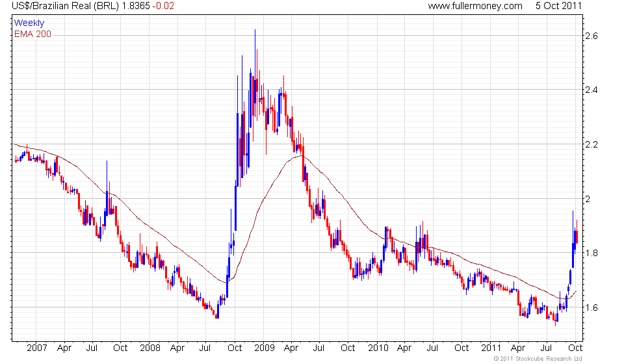Click the 1.8 y-axis label
Screen dimensions: 637x364
(x=591, y=253)
